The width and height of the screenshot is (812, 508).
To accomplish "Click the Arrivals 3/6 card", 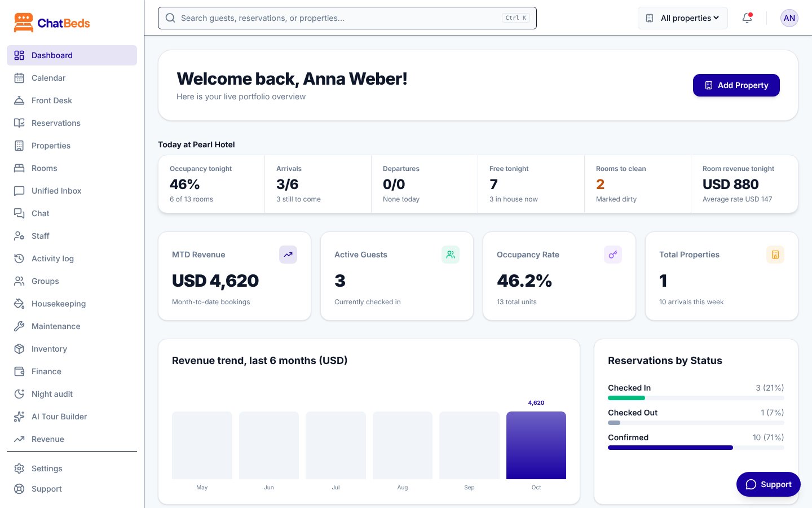I will 318,184.
